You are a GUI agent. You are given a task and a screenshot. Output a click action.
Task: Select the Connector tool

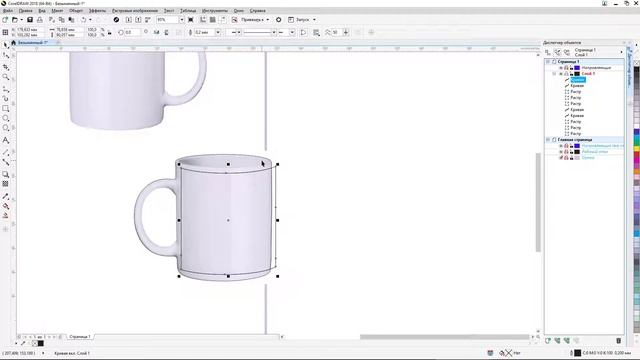point(6,162)
